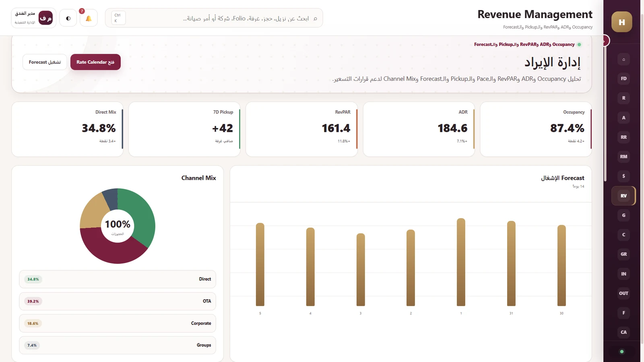Screen dimensions: 644x362
Task: Select the A sidebar item
Action: point(623,117)
